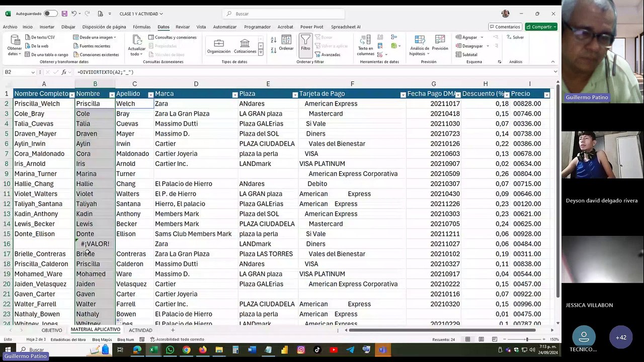Viewport: 644px width, 362px height.
Task: Expand the Name Box dropdown
Action: click(x=33, y=72)
